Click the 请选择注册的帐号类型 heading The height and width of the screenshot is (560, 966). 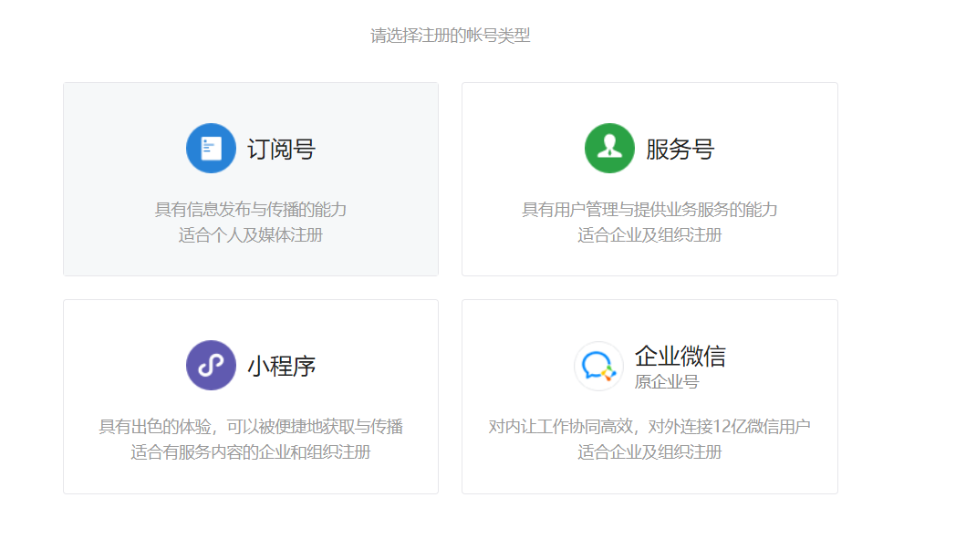pos(450,36)
